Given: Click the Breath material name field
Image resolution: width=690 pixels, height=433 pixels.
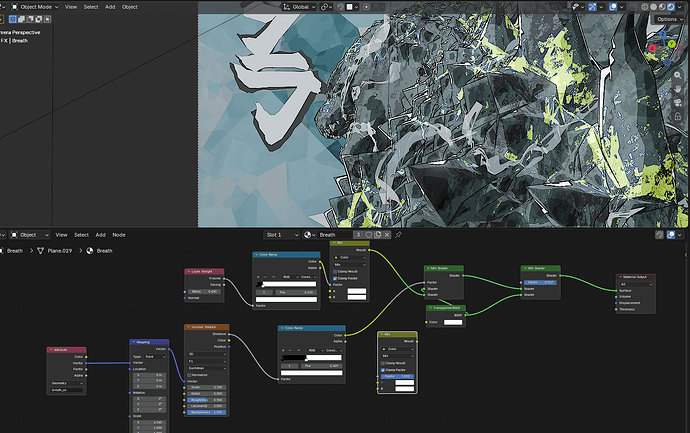Looking at the screenshot, I should (335, 235).
